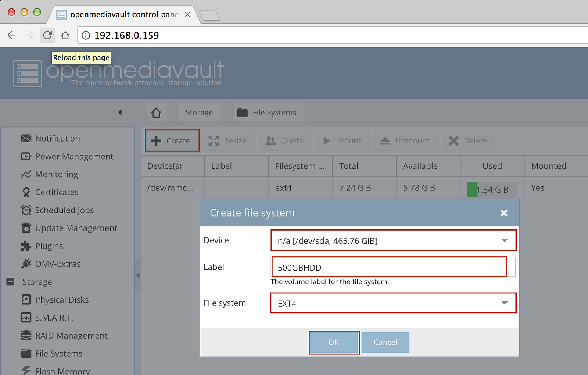The height and width of the screenshot is (375, 588).
Task: Click the Update Management icon
Action: tap(26, 228)
